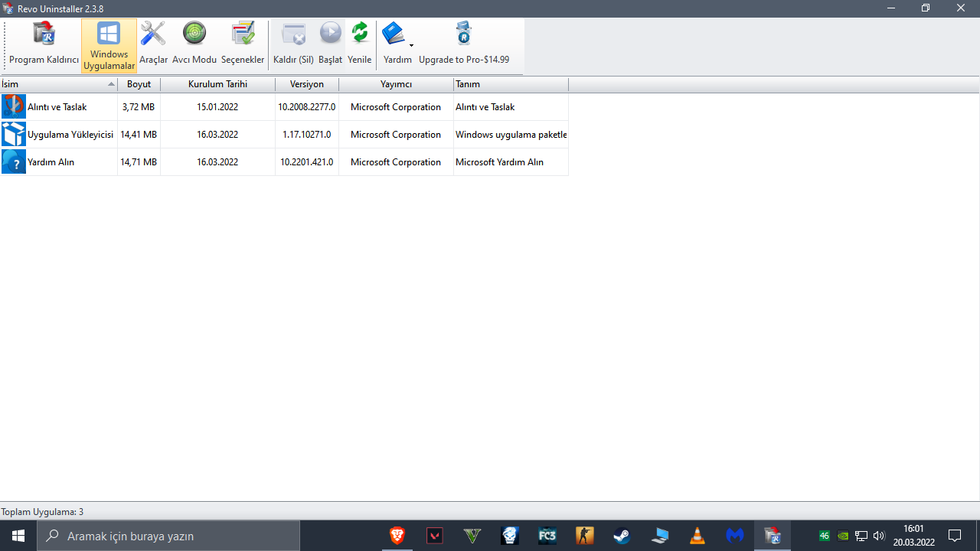980x551 pixels.
Task: Open the Windows Start menu
Action: (x=18, y=536)
